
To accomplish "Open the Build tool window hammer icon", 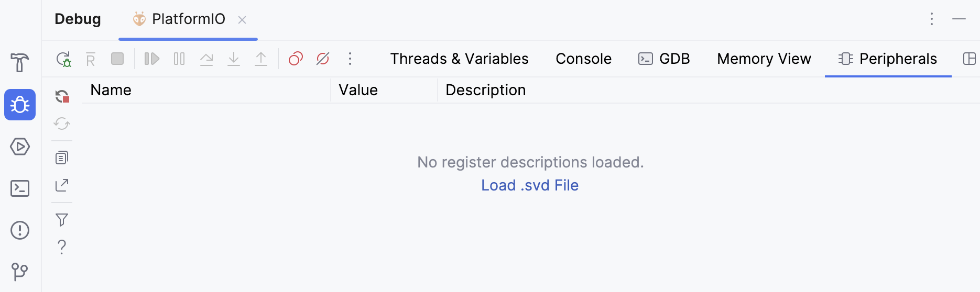I will pyautogui.click(x=20, y=63).
